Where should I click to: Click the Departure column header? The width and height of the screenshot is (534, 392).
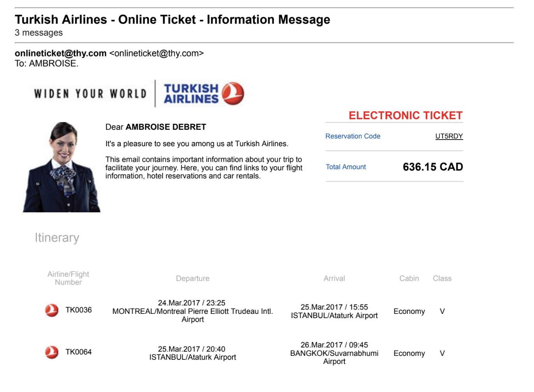click(x=193, y=278)
